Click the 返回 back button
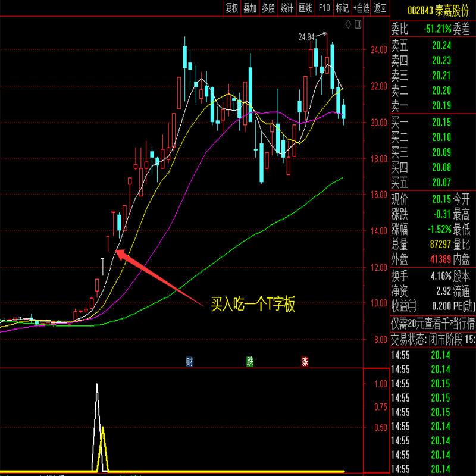The height and width of the screenshot is (476, 476). tap(380, 8)
